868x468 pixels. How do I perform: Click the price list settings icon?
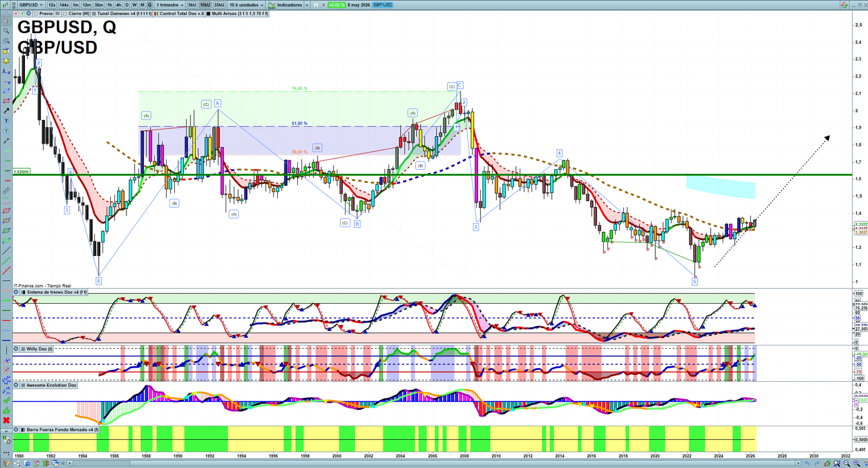[x=58, y=14]
